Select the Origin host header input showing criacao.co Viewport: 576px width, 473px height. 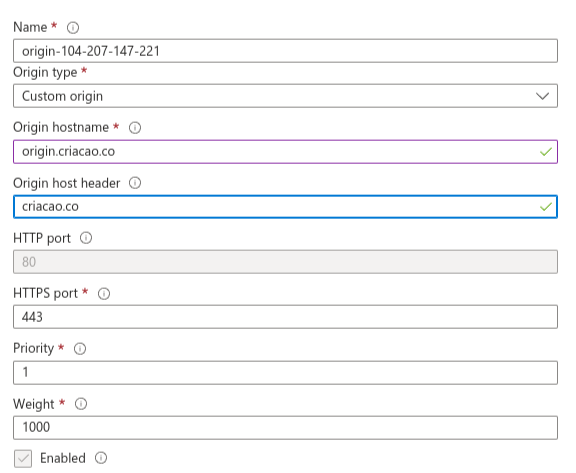pos(285,207)
